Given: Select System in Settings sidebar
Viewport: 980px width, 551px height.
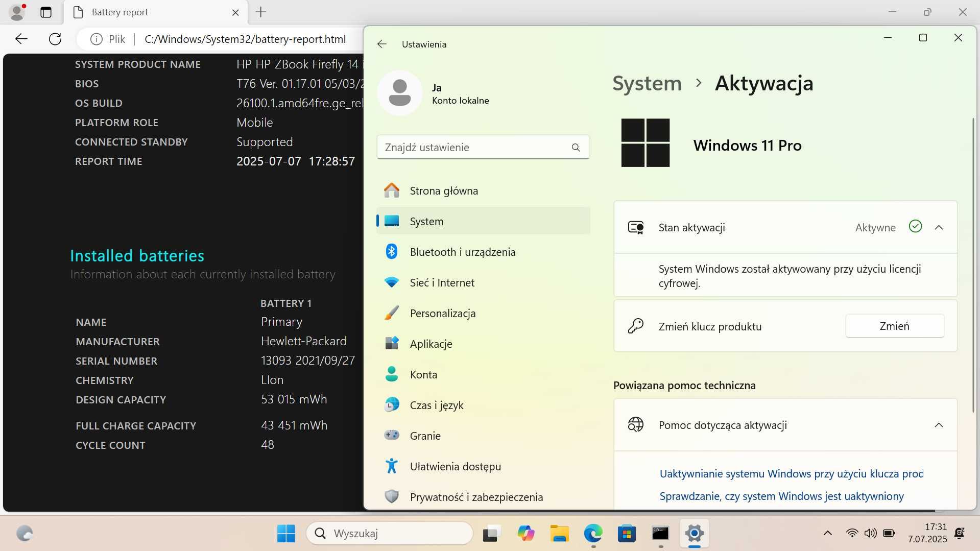Looking at the screenshot, I should 483,221.
